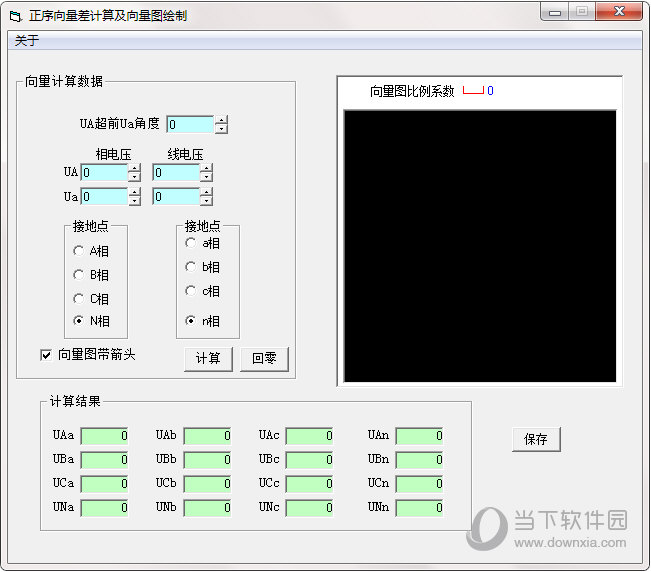Click the 回零 button
Screen dimensions: 651x572
(x=264, y=359)
